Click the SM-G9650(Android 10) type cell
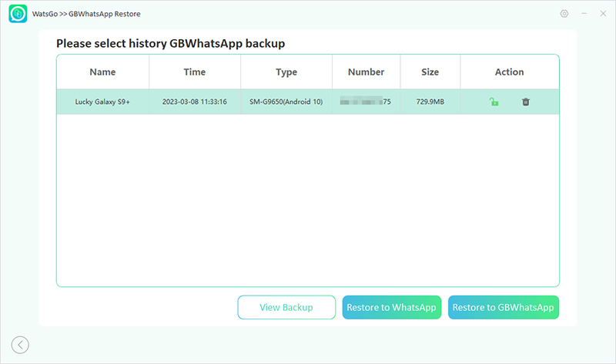 click(286, 102)
